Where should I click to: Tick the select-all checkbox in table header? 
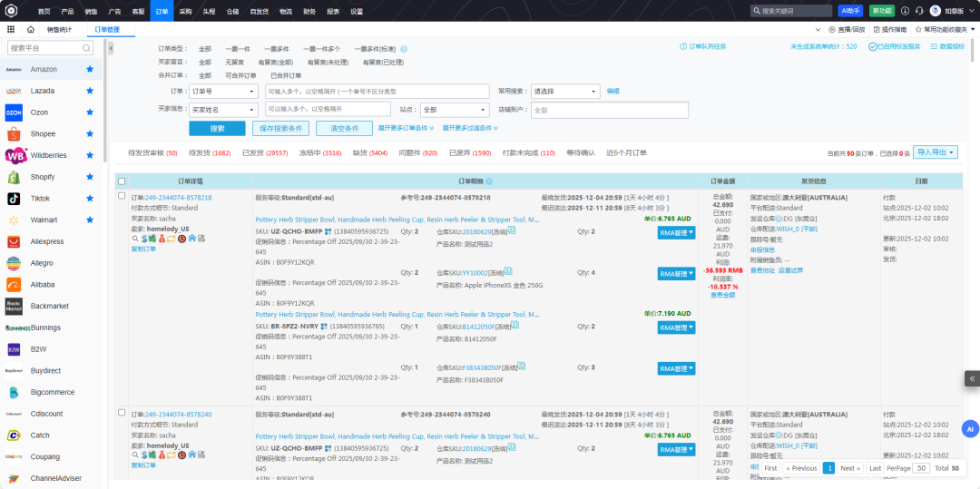click(122, 181)
